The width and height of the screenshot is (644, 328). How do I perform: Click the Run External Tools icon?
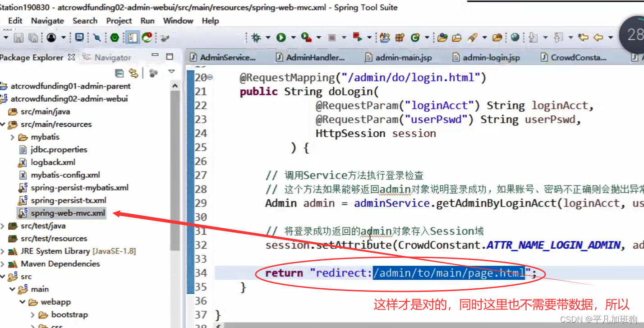click(x=306, y=37)
